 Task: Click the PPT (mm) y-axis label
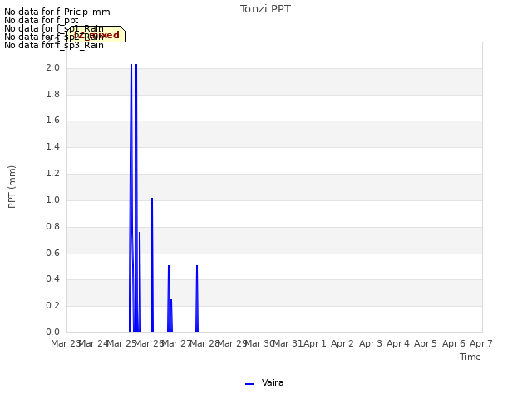(12, 187)
